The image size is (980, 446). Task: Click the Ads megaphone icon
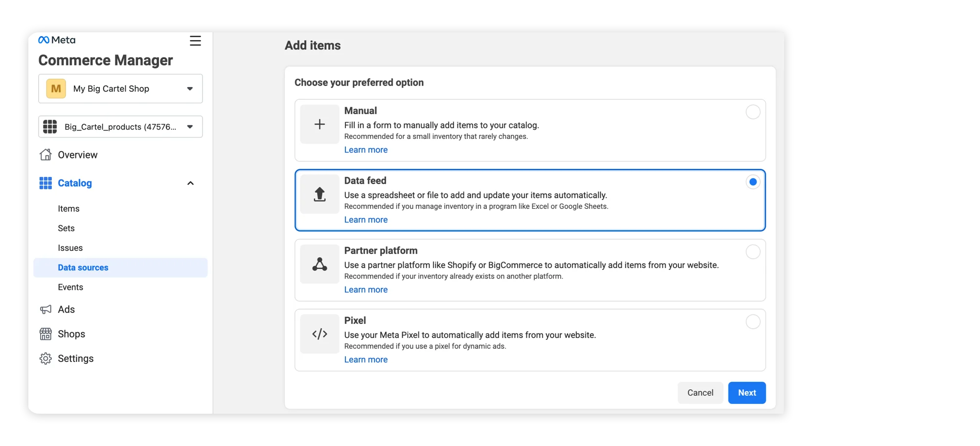(46, 309)
